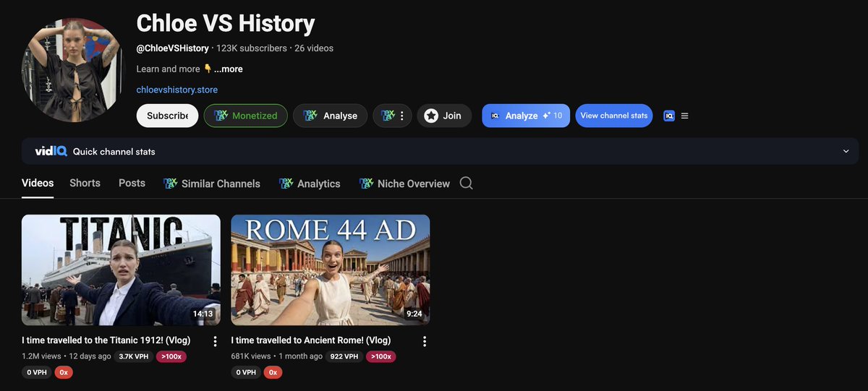
Task: Click the 3.7K VPH badge
Action: [x=134, y=356]
